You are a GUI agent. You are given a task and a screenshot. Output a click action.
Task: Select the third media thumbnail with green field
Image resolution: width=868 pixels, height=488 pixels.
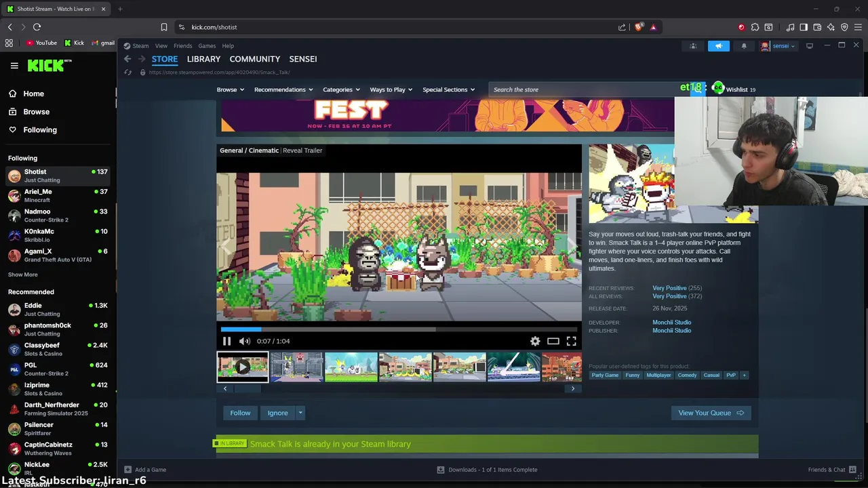pyautogui.click(x=351, y=367)
